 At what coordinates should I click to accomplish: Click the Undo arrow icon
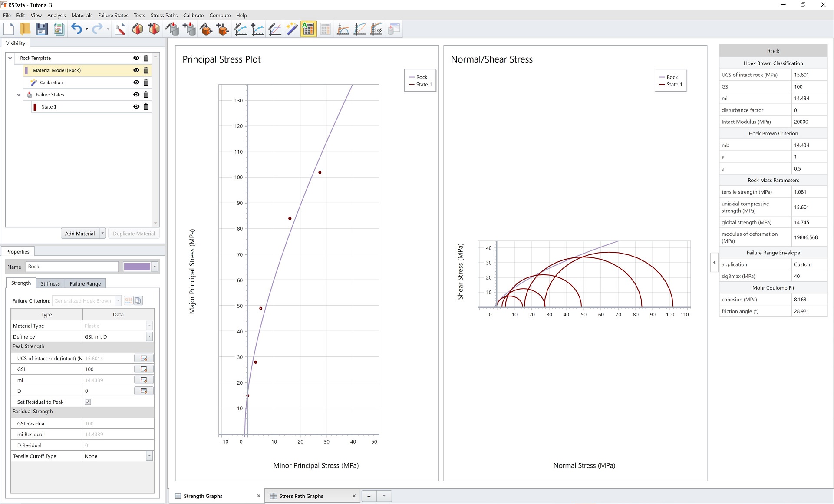tap(76, 29)
